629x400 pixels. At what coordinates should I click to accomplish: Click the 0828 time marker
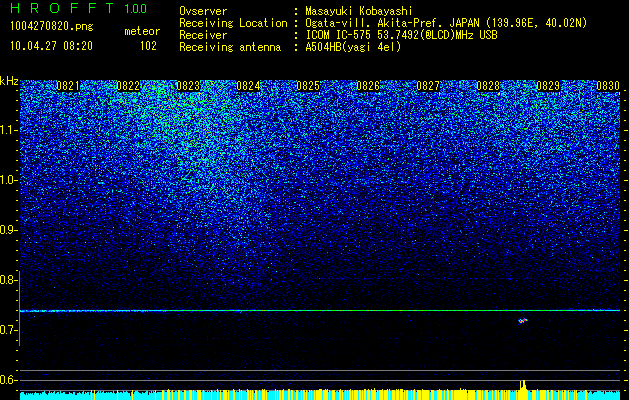(488, 86)
